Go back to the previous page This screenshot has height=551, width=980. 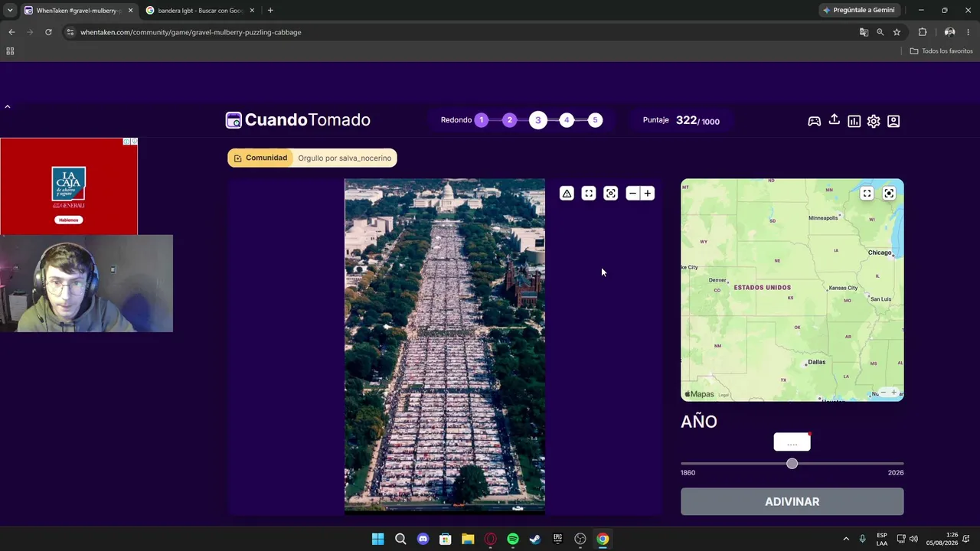pyautogui.click(x=11, y=32)
